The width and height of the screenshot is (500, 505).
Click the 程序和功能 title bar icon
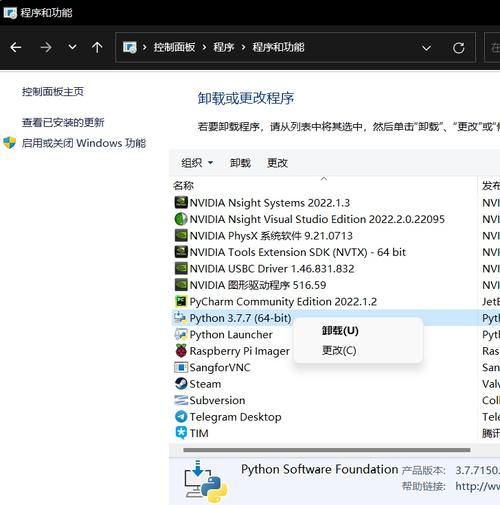10,13
